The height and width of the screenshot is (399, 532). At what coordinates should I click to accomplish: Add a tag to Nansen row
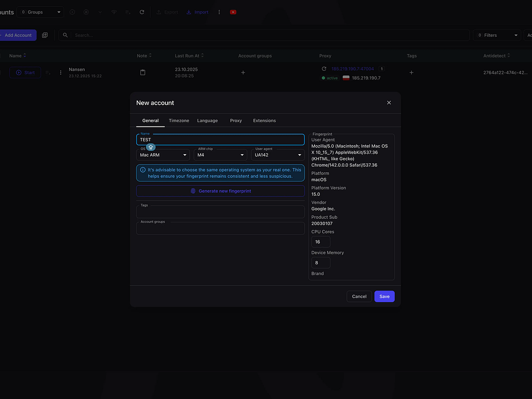(411, 72)
